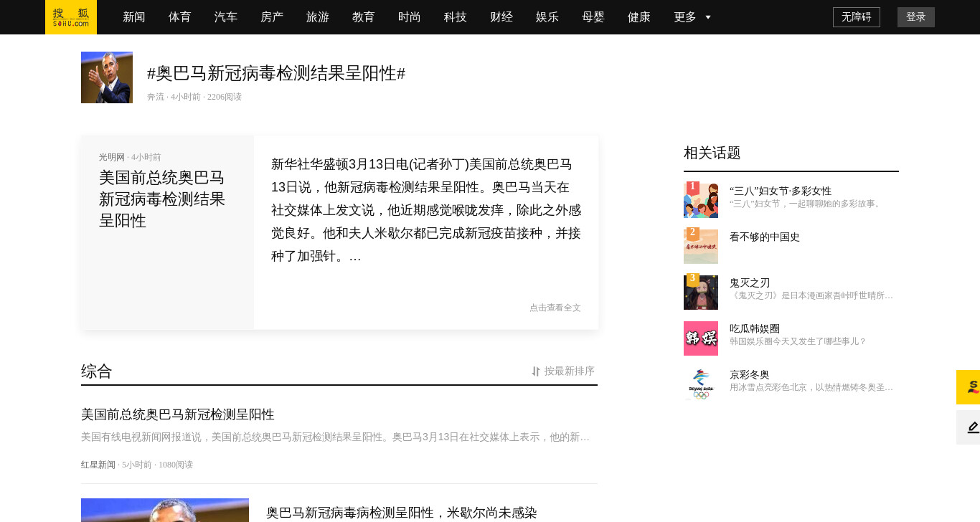
Task: Open the Obama topic avatar image
Action: (x=107, y=77)
